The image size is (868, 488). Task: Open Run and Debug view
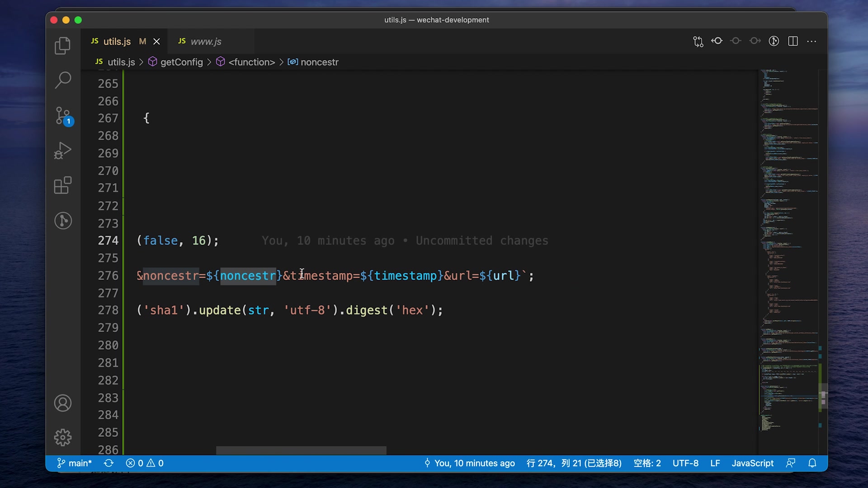(63, 150)
